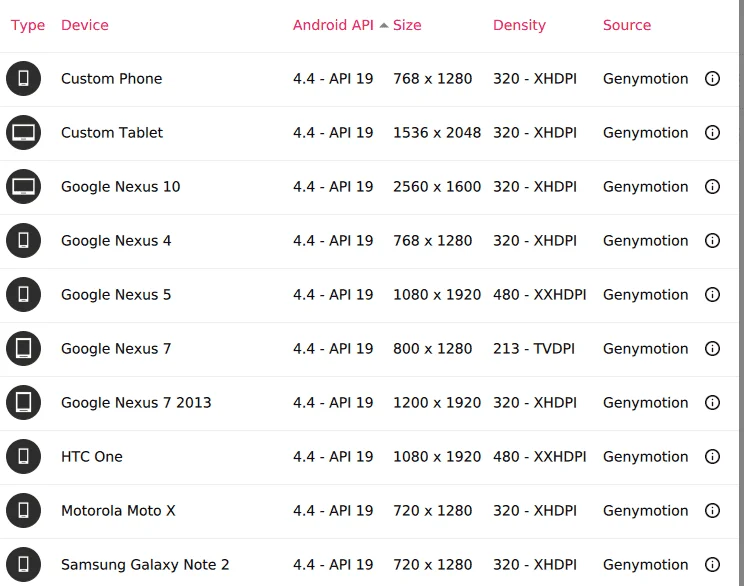Select the Google Nexus 7 2013 name
The height and width of the screenshot is (586, 744).
click(136, 402)
